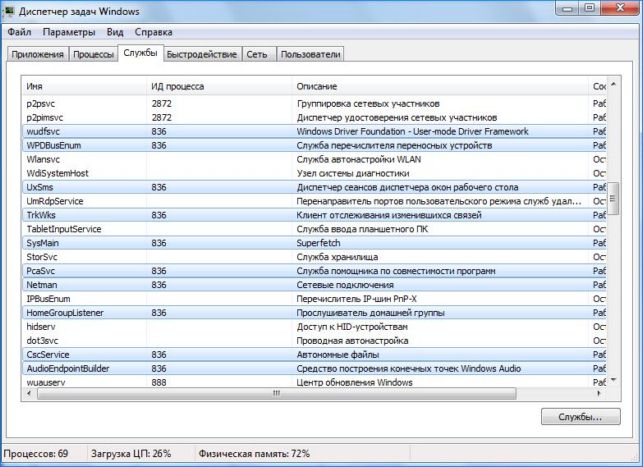Screen dimensions: 643x467
Task: Select the wudfsvc service row
Action: pyautogui.click(x=314, y=132)
